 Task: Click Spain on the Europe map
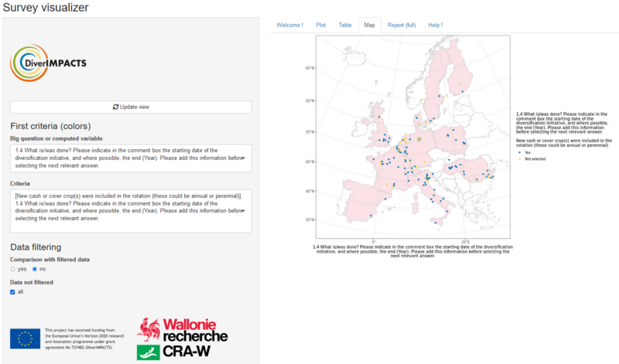(x=361, y=199)
